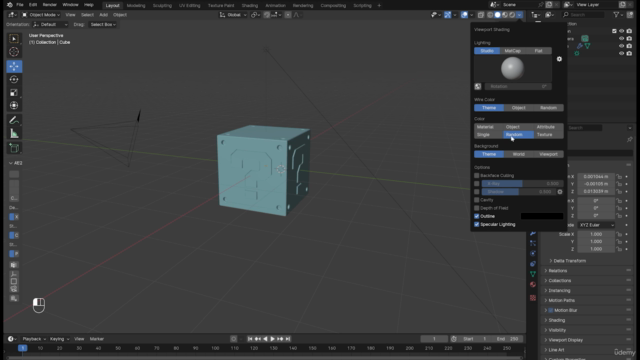
Task: Toggle viewport overlays icon
Action: [x=464, y=15]
